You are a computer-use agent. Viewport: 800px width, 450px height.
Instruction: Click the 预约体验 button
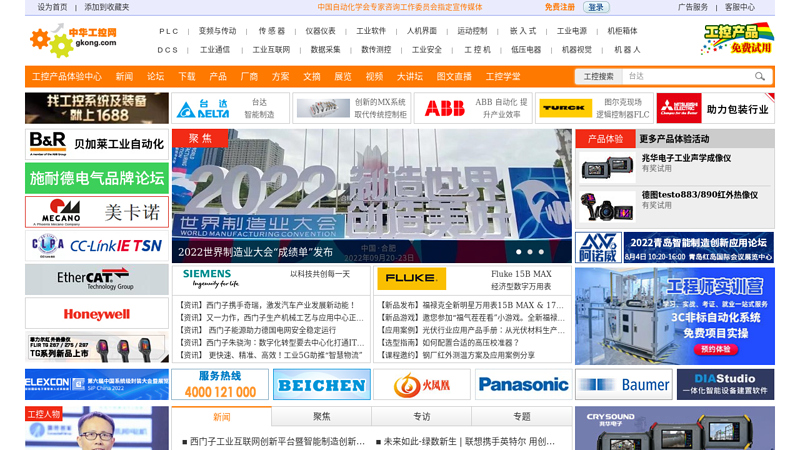tap(716, 349)
